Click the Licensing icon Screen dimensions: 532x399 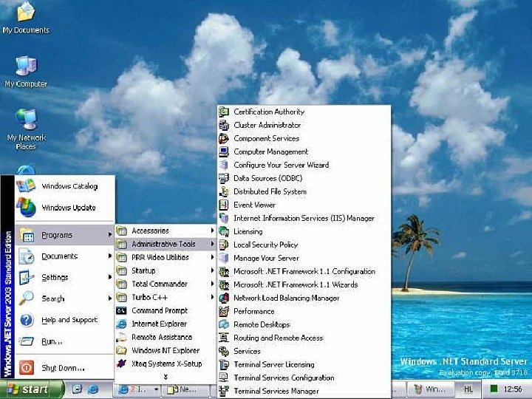(x=224, y=231)
